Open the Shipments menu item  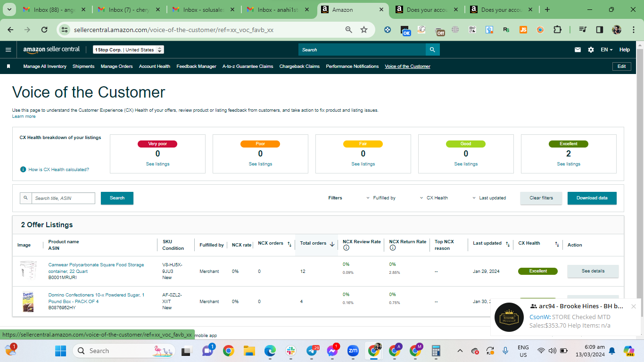pyautogui.click(x=83, y=66)
